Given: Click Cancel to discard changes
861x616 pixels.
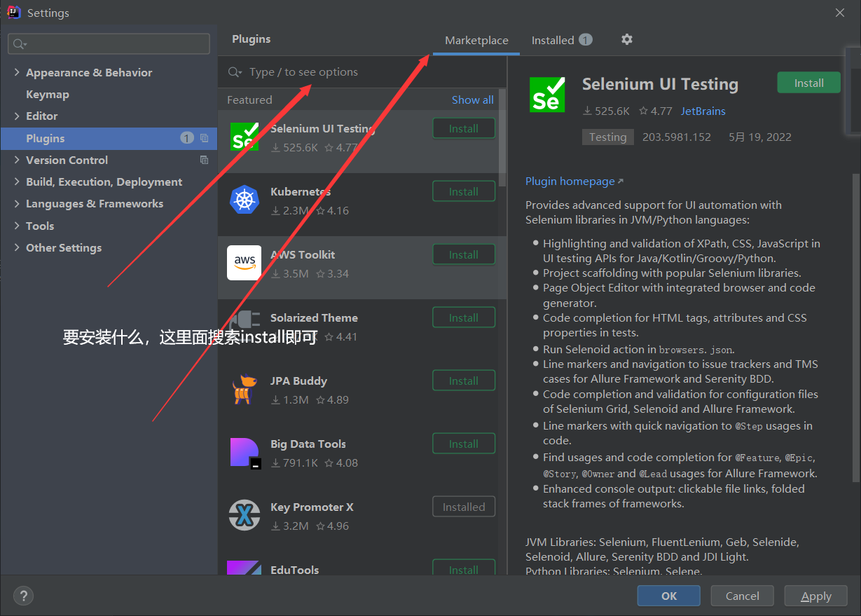Looking at the screenshot, I should (x=743, y=596).
